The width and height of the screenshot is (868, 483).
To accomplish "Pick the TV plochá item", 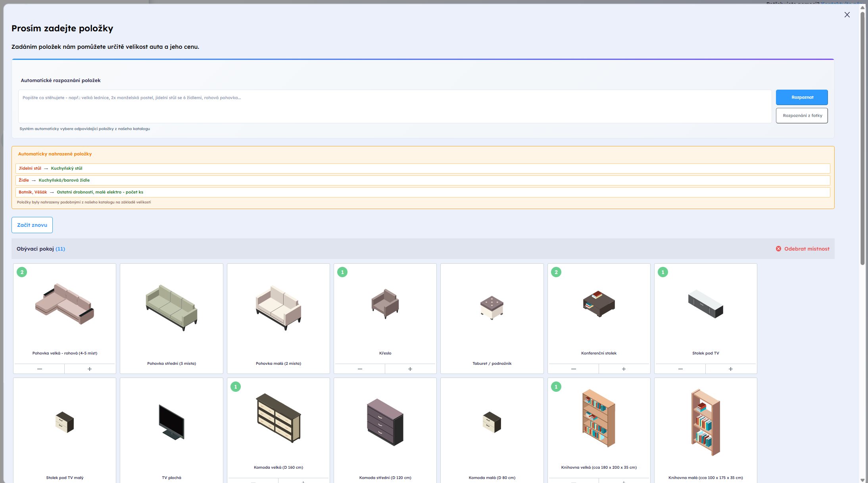I will coord(171,422).
